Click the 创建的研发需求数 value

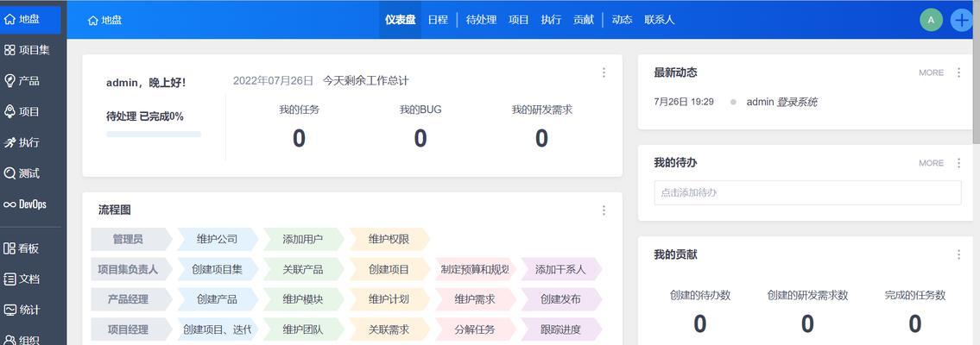[807, 323]
